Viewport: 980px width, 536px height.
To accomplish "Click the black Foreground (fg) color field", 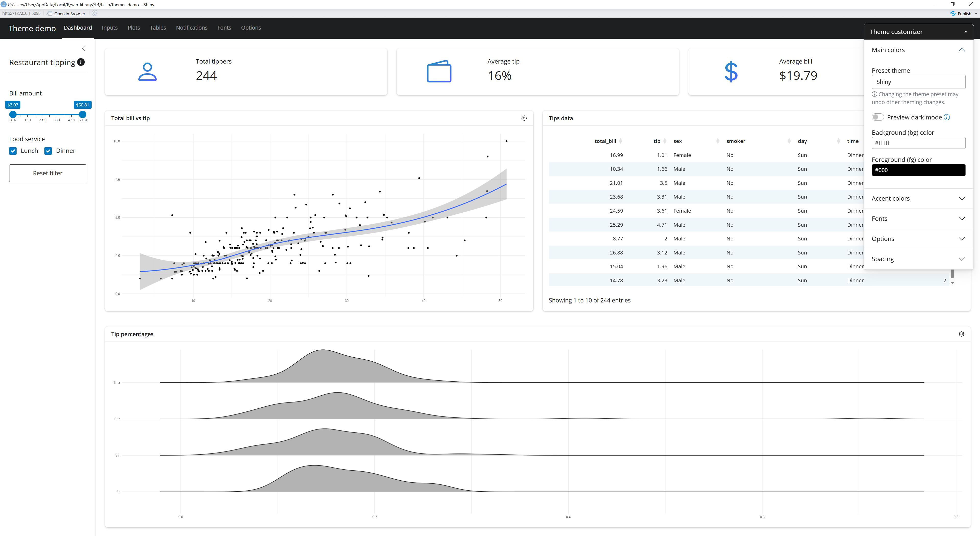I will point(918,170).
